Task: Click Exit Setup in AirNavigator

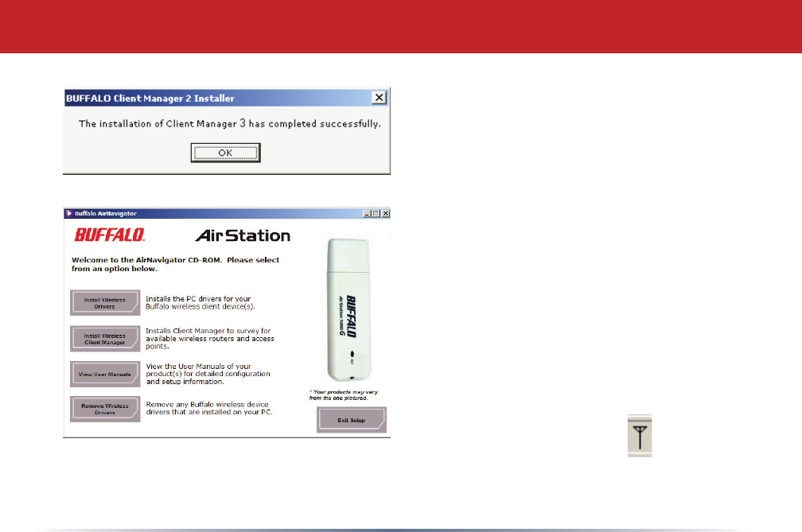Action: (352, 420)
